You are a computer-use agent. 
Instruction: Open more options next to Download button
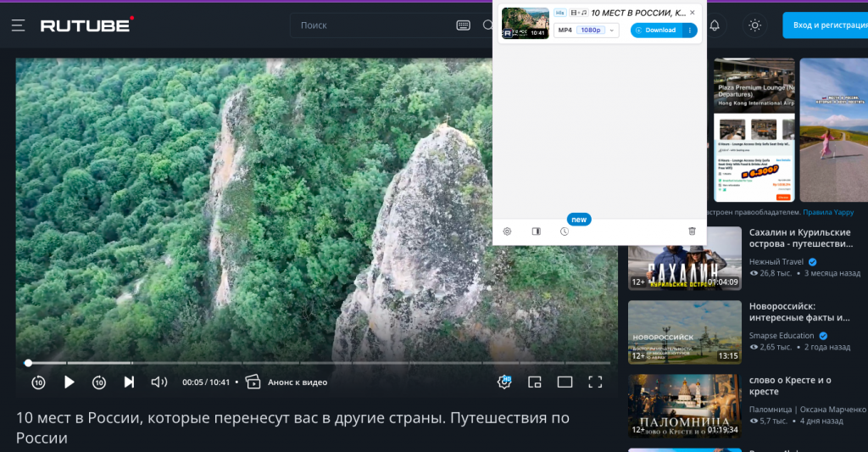pyautogui.click(x=690, y=31)
